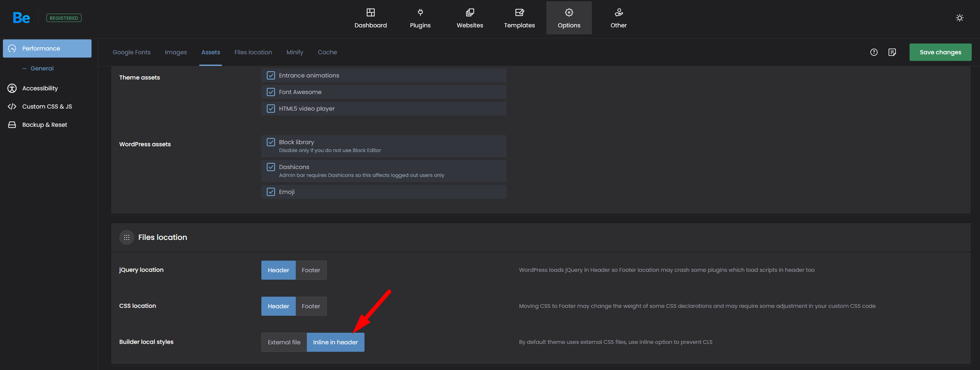Image resolution: width=980 pixels, height=370 pixels.
Task: Switch to the Cache tab
Action: click(x=327, y=52)
